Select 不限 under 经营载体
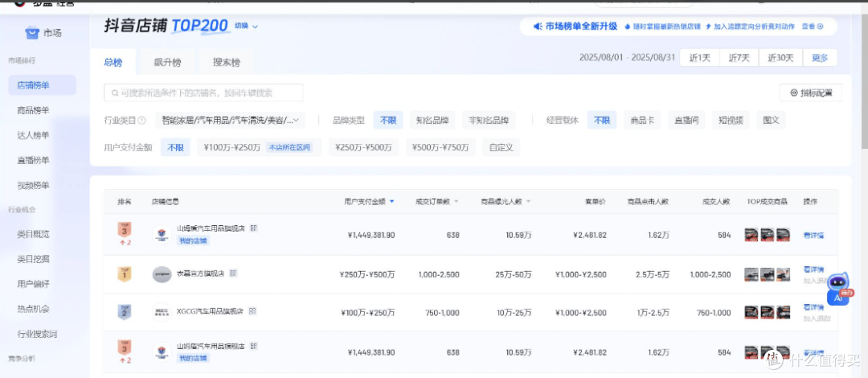This screenshot has height=378, width=868. (x=602, y=121)
